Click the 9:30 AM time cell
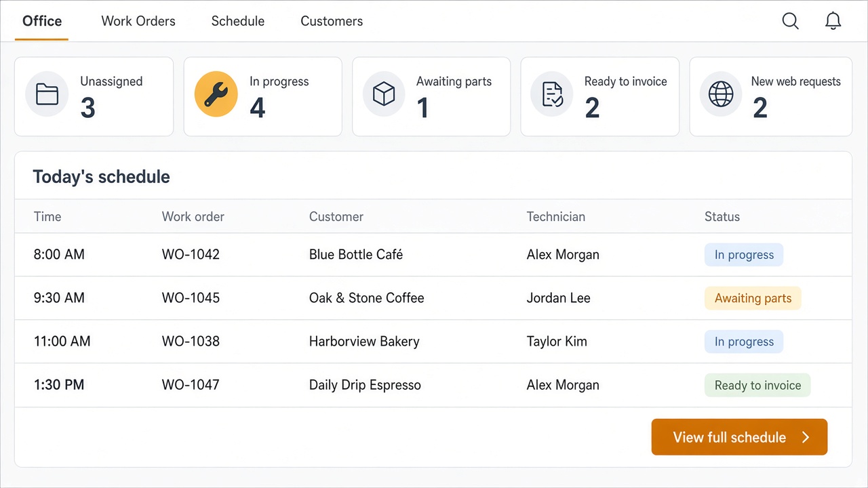Image resolution: width=868 pixels, height=488 pixels. click(x=59, y=298)
